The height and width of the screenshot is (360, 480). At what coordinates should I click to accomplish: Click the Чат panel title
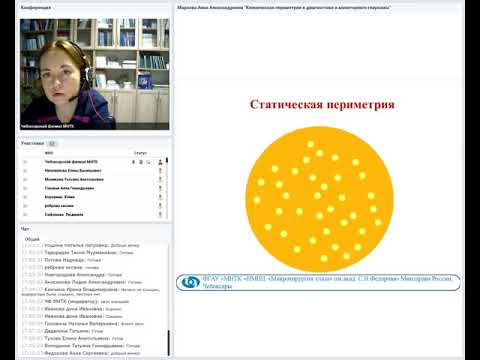coord(25,229)
